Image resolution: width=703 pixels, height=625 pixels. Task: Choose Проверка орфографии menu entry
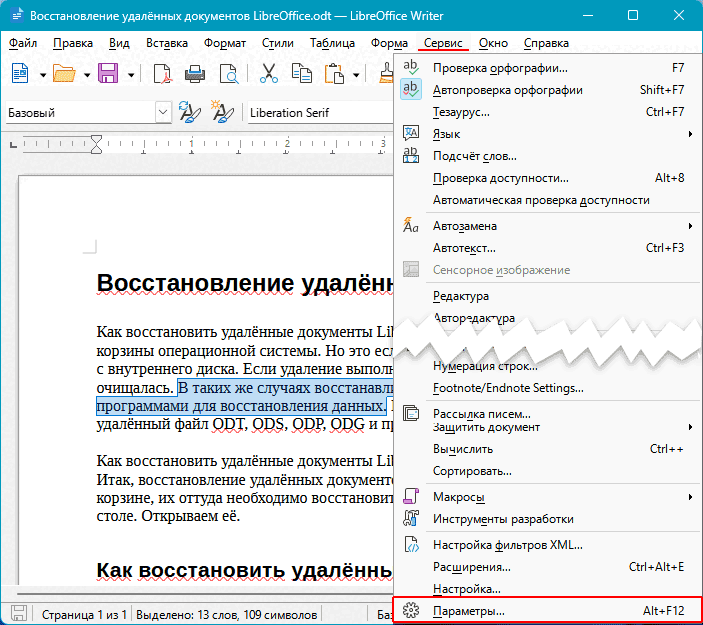[x=547, y=68]
